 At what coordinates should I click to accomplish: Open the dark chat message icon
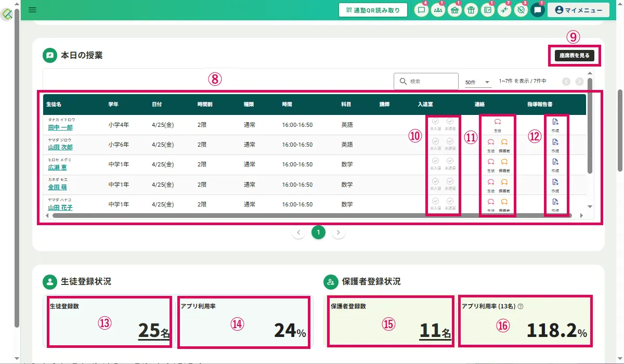[538, 10]
